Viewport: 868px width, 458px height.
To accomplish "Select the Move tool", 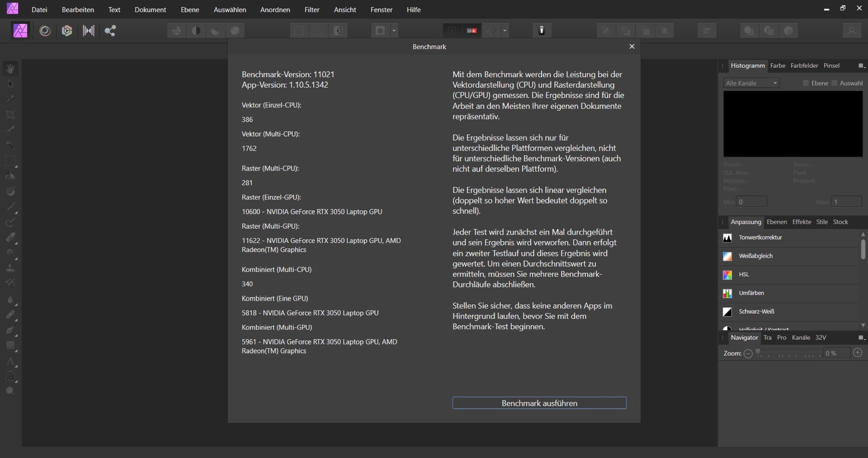I will 10,84.
